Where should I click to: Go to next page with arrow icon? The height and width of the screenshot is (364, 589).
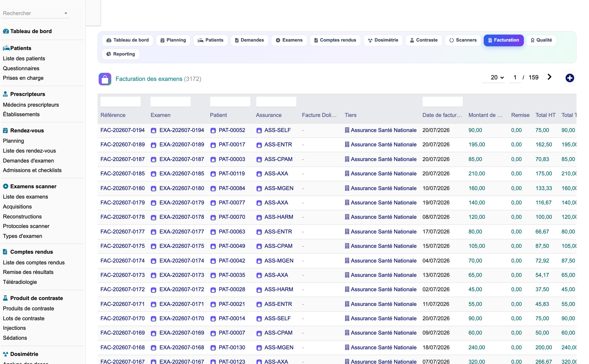549,77
